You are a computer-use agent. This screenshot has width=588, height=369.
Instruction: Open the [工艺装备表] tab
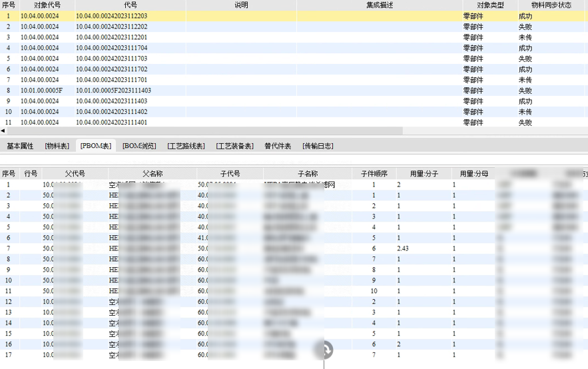point(235,146)
